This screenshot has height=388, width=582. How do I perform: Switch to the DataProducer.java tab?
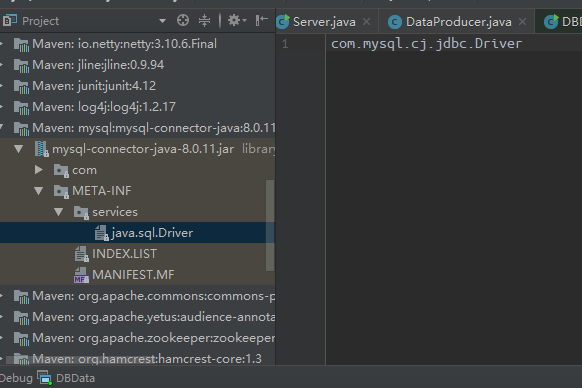click(458, 22)
